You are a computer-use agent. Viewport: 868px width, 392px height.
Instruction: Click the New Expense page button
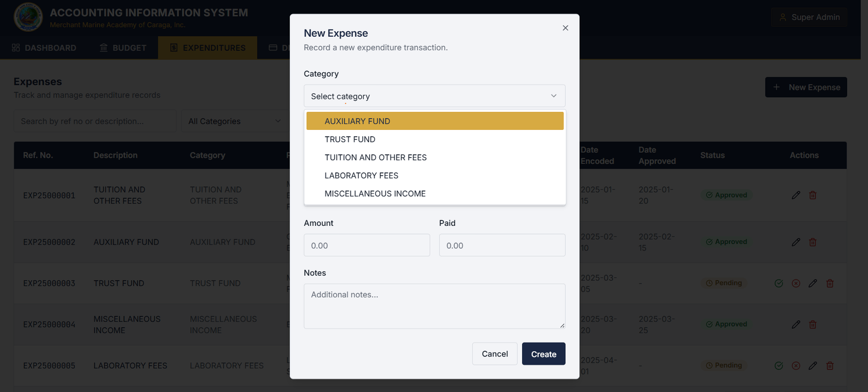(806, 87)
